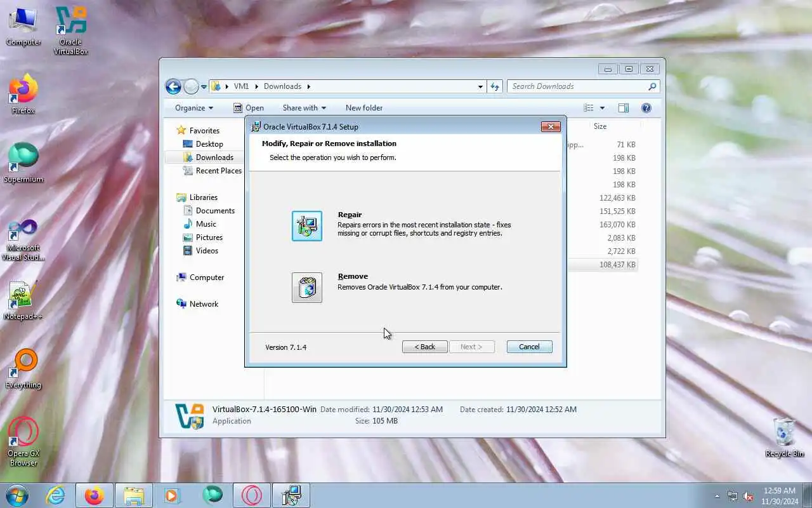The height and width of the screenshot is (508, 812).
Task: Click the Search Downloads field
Action: click(583, 86)
